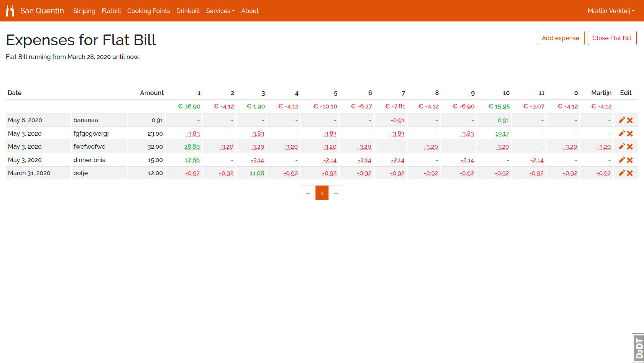Click the San Quentin fork logo icon
644x363 pixels.
10,11
